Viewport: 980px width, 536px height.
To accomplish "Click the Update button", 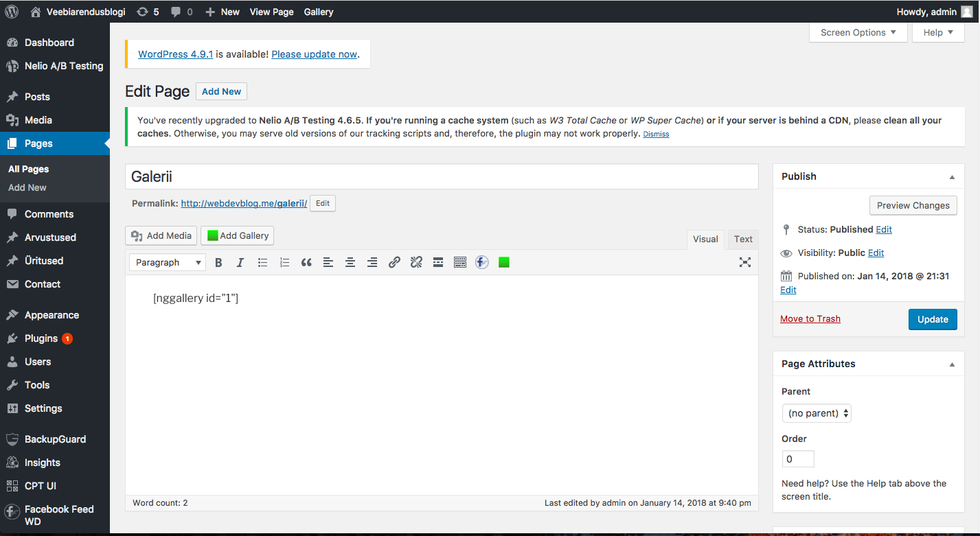I will click(933, 319).
